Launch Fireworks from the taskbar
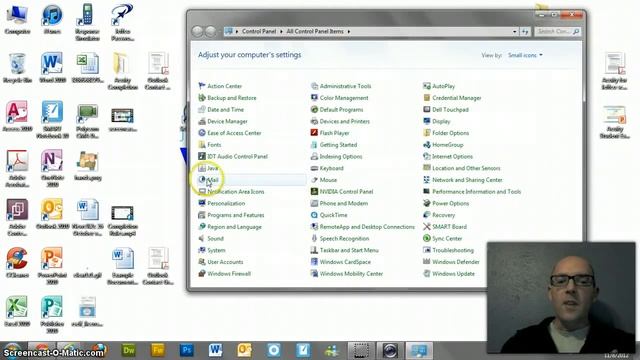 [x=158, y=350]
